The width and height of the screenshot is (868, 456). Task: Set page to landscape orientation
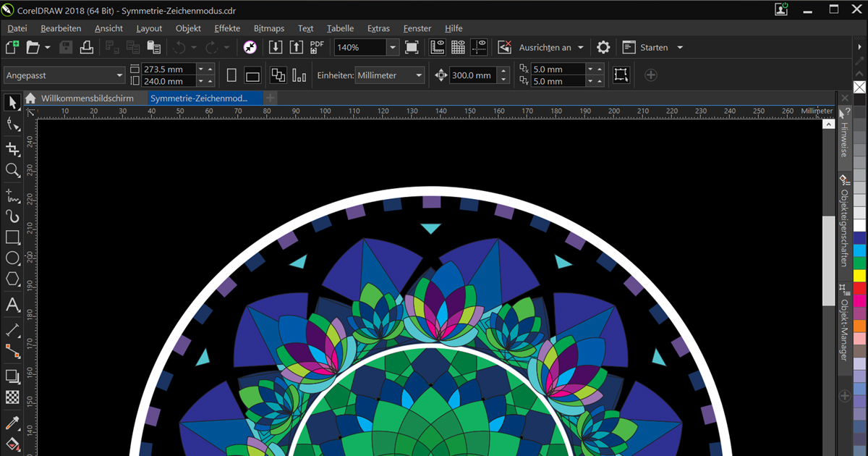point(252,75)
